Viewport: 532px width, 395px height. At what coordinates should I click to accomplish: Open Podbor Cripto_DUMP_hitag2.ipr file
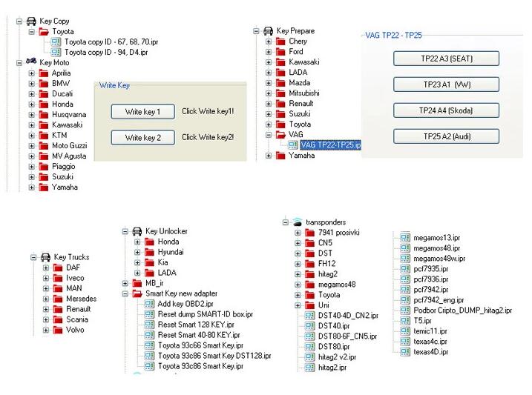point(463,311)
